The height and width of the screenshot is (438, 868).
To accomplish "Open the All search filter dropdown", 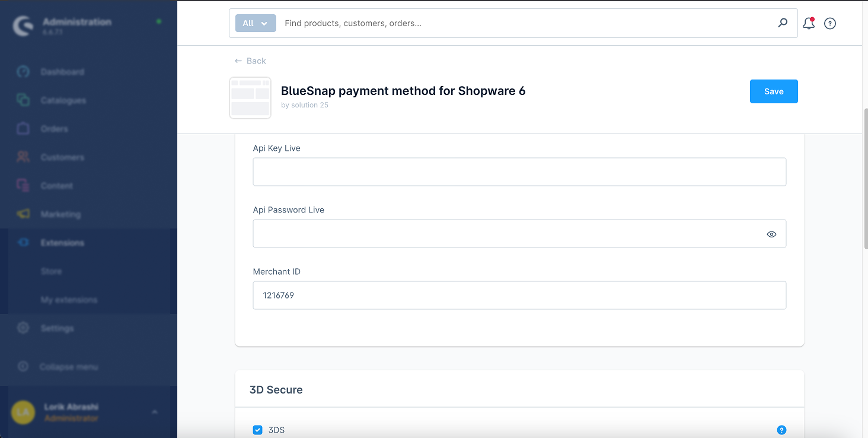I will click(256, 23).
